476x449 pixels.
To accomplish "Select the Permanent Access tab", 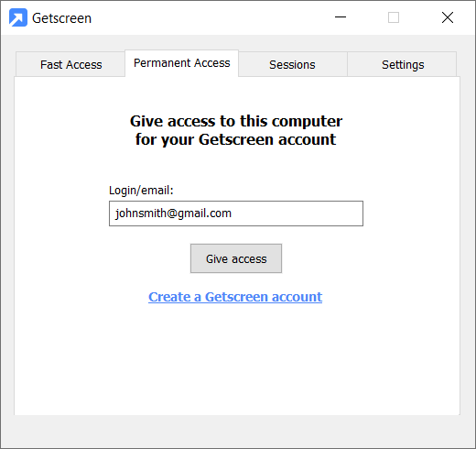I will point(182,63).
